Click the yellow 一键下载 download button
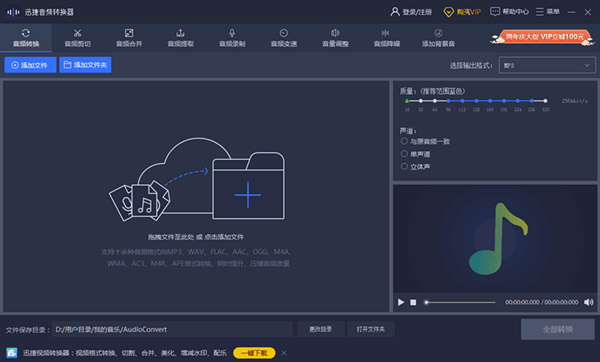 pos(254,353)
